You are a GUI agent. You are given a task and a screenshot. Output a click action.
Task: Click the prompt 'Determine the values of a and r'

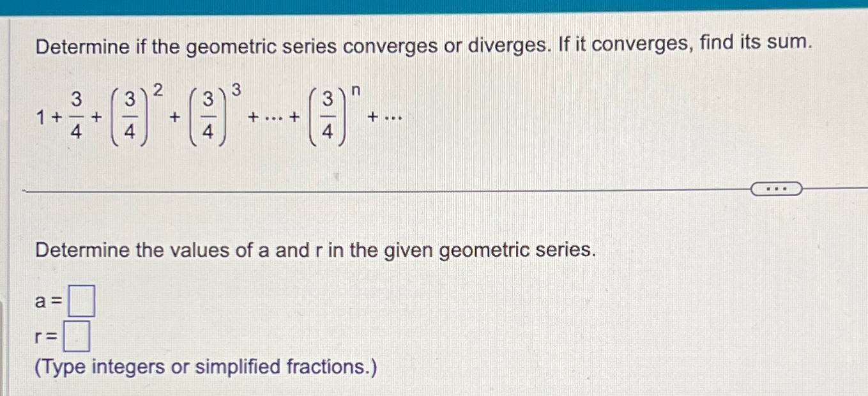(315, 250)
